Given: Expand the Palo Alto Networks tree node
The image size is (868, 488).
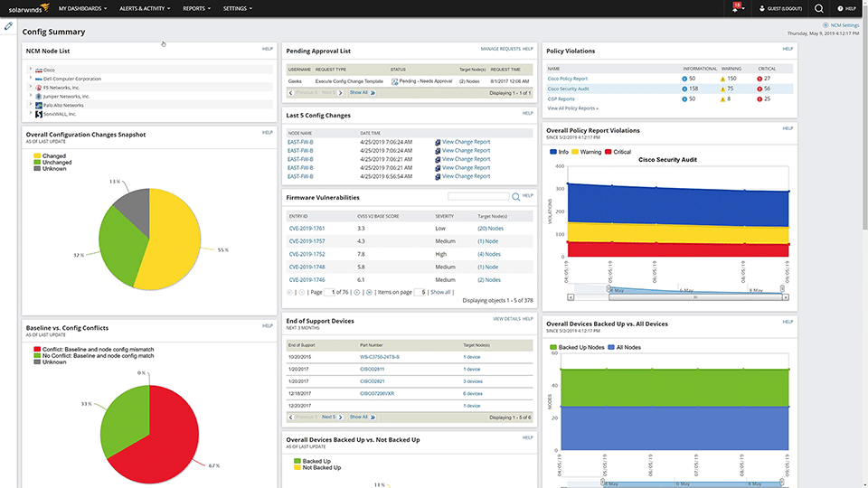Looking at the screenshot, I should 31,105.
